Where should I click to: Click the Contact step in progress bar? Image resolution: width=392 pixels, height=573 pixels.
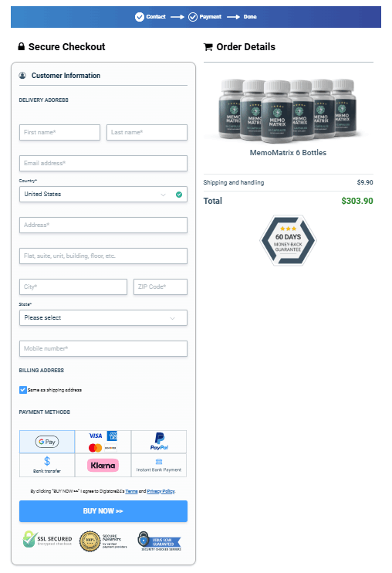tap(150, 17)
